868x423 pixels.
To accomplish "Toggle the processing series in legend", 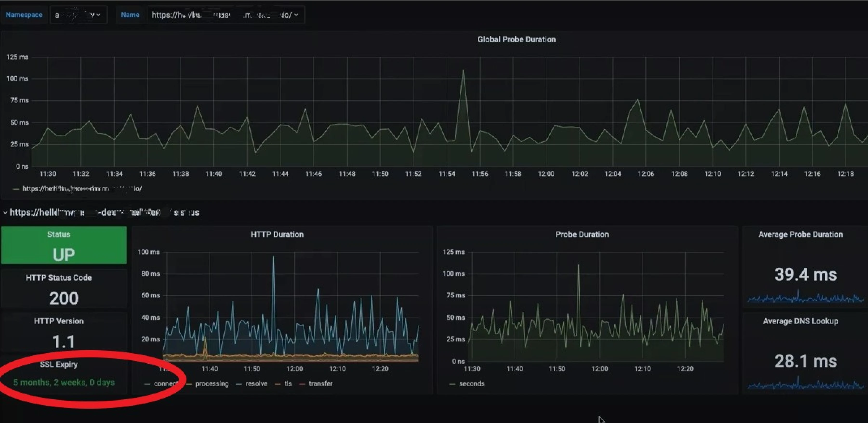I will [x=212, y=383].
